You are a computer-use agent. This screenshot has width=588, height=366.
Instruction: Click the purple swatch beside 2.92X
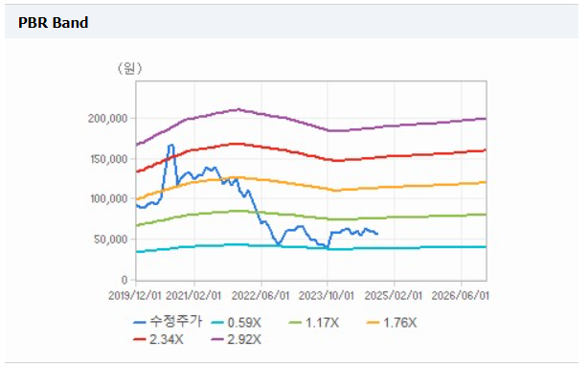pos(217,339)
